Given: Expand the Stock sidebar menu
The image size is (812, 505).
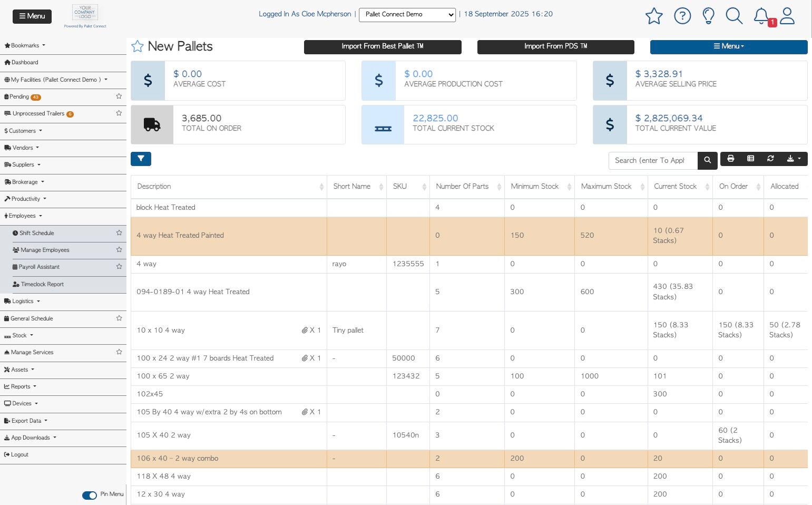Looking at the screenshot, I should point(18,335).
